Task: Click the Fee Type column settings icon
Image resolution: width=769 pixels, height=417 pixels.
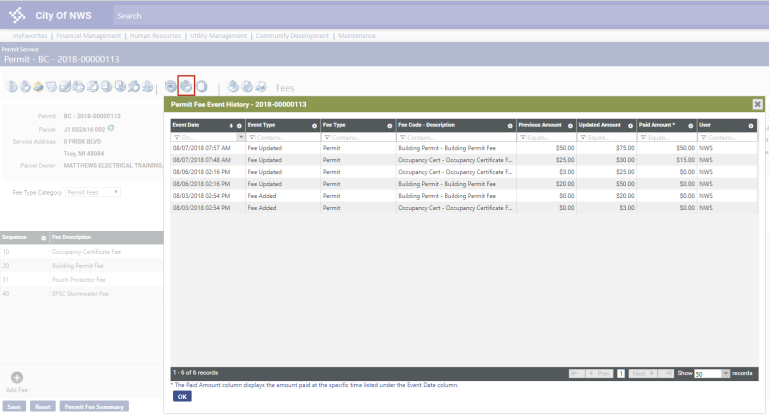Action: (390, 126)
